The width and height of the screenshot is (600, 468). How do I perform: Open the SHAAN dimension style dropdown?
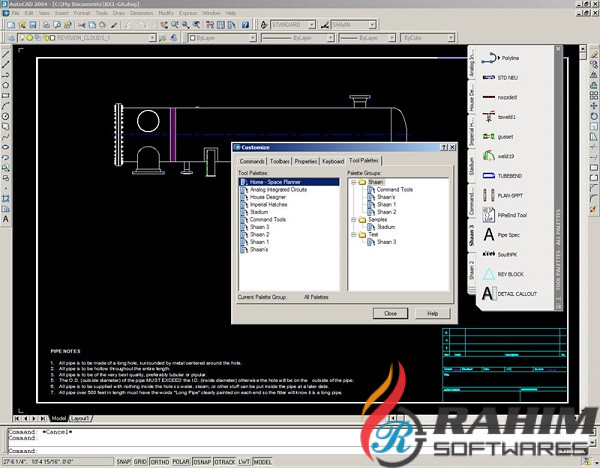[x=372, y=25]
